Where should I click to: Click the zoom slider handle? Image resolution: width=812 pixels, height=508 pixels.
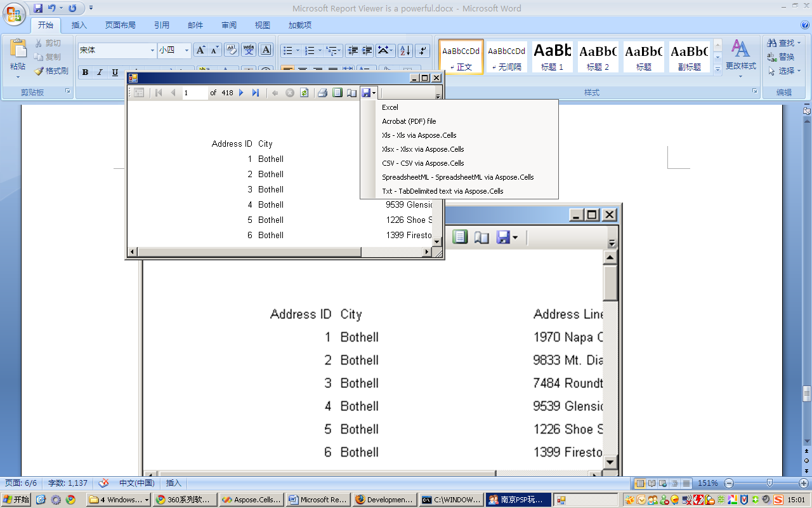click(769, 483)
